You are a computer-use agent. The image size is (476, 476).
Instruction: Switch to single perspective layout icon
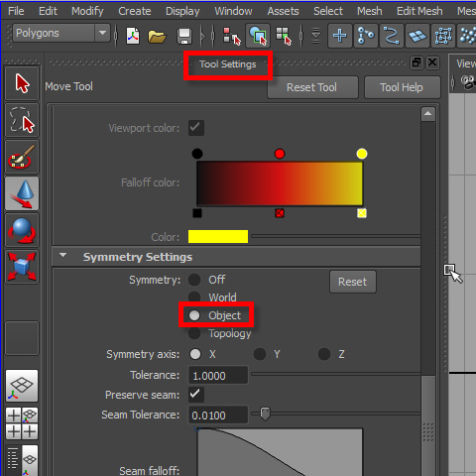click(22, 386)
